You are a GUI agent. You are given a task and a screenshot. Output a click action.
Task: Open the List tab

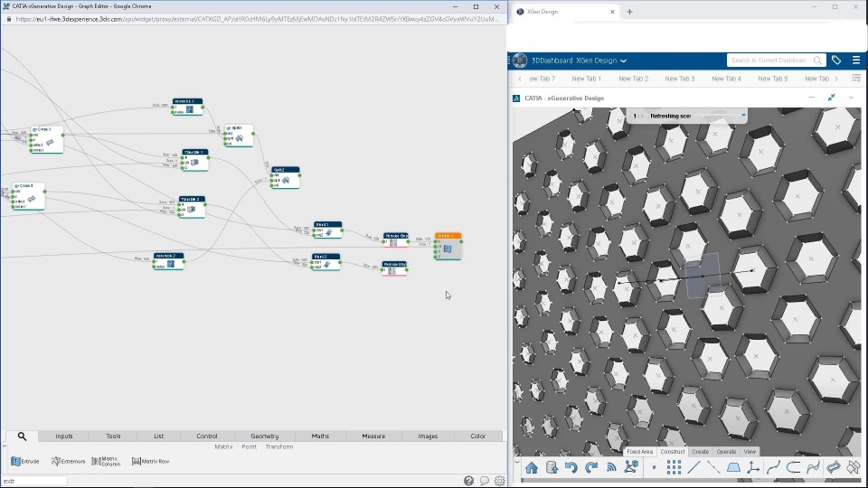pyautogui.click(x=159, y=436)
